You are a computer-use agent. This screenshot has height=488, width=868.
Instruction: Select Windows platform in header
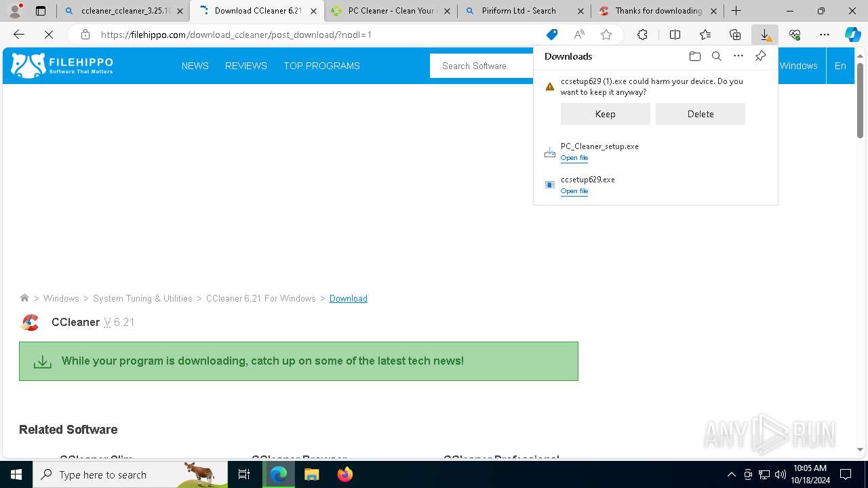coord(798,66)
